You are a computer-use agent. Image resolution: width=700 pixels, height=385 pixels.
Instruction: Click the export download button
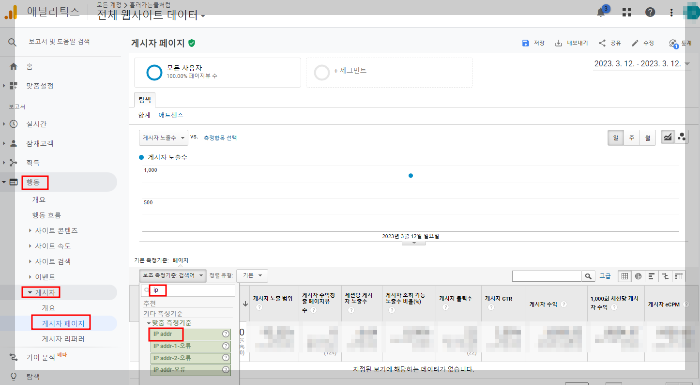point(571,43)
